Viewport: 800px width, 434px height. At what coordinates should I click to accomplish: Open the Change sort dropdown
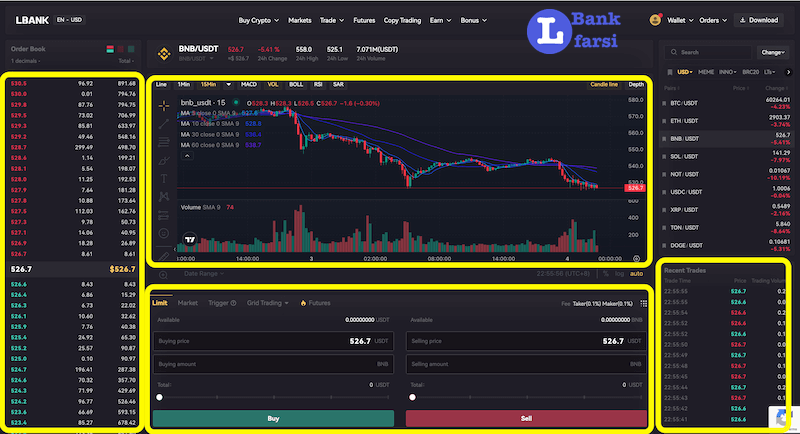pyautogui.click(x=772, y=52)
